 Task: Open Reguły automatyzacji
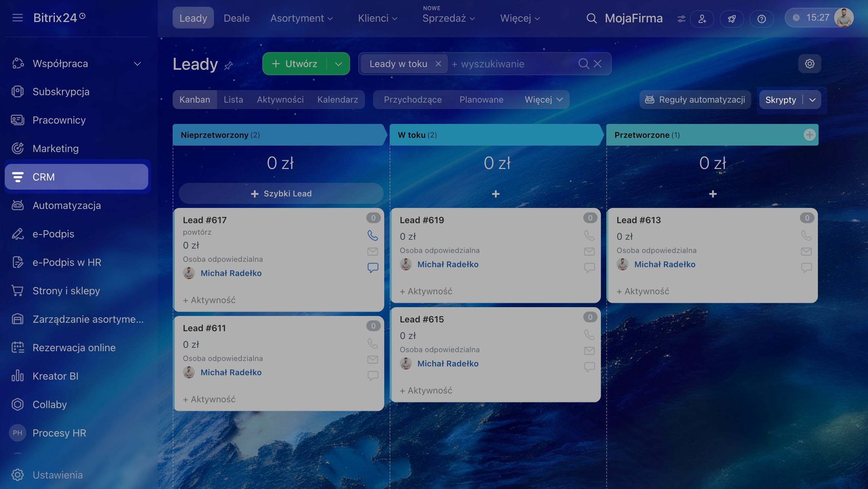pos(695,100)
